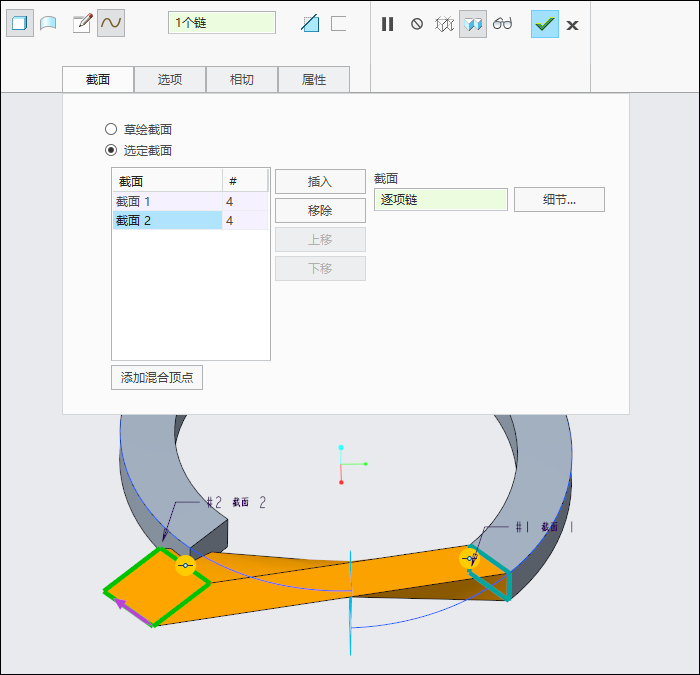
Task: Click the 添加混合顶点 button
Action: click(157, 377)
